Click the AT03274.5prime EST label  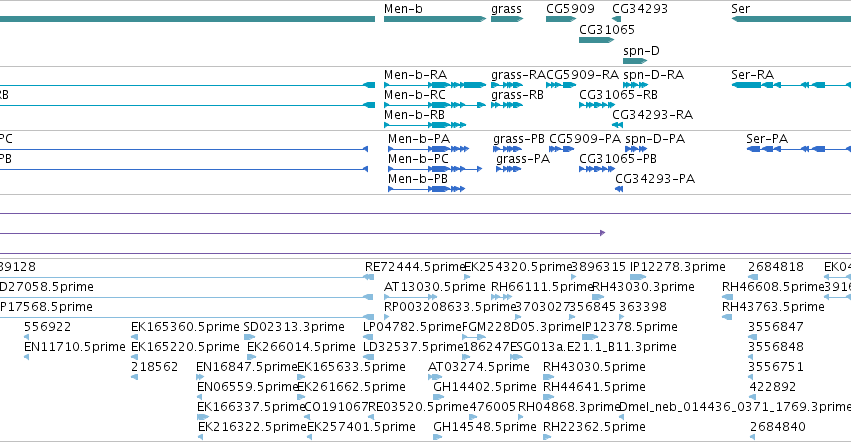point(479,367)
